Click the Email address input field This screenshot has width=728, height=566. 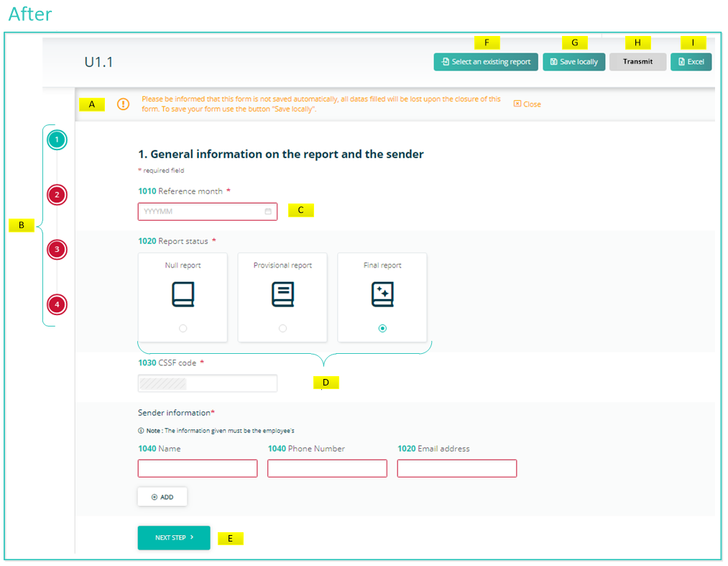(x=456, y=469)
